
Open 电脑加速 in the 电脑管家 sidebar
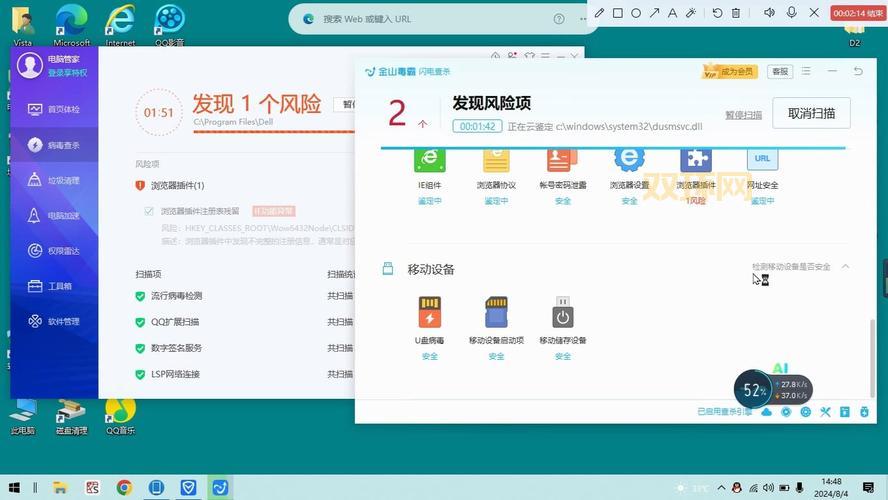tap(54, 216)
